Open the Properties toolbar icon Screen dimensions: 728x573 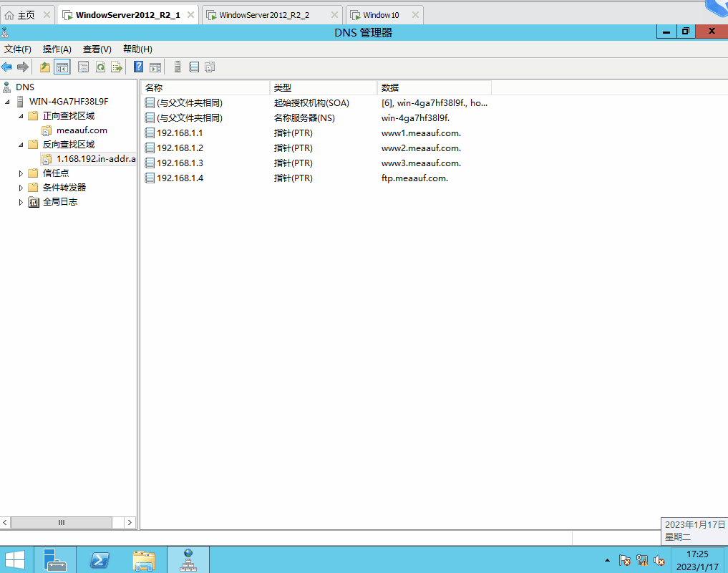click(84, 67)
